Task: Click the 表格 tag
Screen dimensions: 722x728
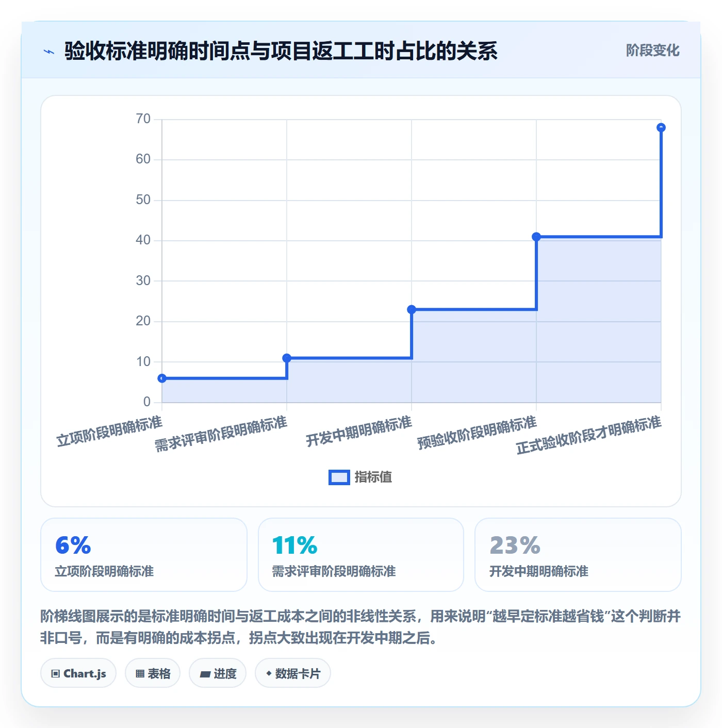Action: point(153,673)
